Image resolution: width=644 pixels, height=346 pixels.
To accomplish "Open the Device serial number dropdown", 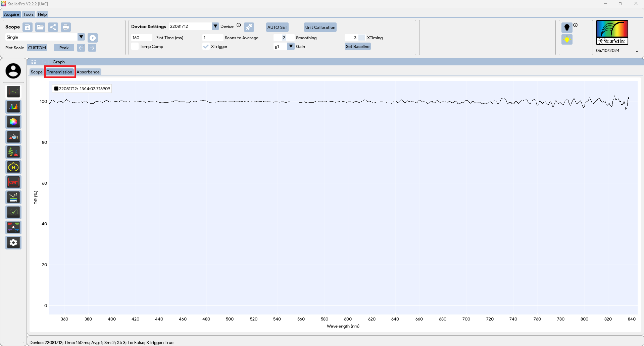I will tap(215, 26).
